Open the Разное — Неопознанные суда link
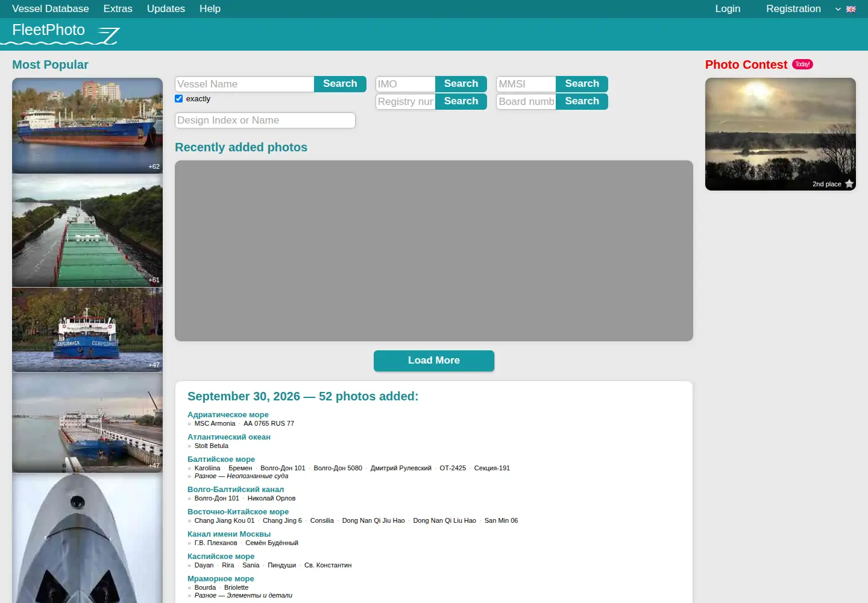 [241, 476]
